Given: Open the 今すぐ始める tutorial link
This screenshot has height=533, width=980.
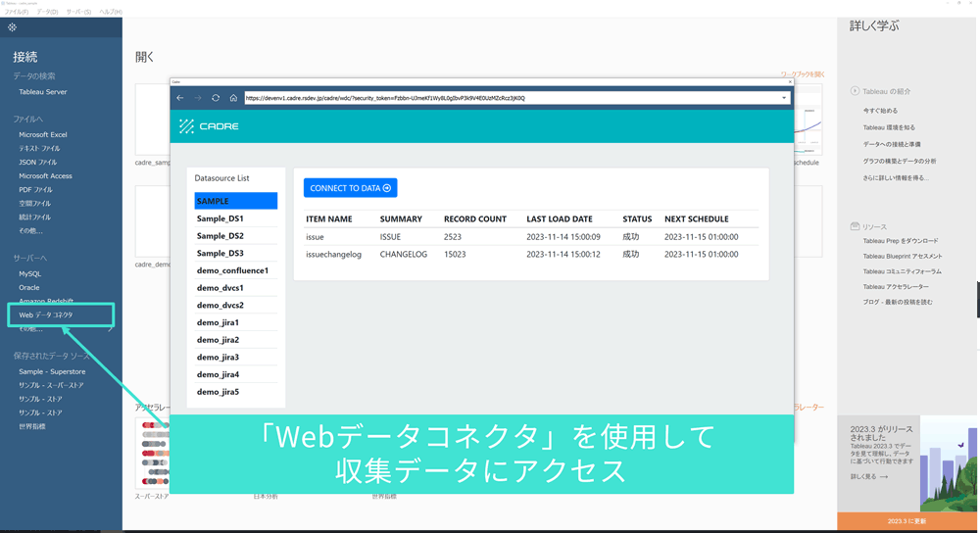Looking at the screenshot, I should click(880, 111).
